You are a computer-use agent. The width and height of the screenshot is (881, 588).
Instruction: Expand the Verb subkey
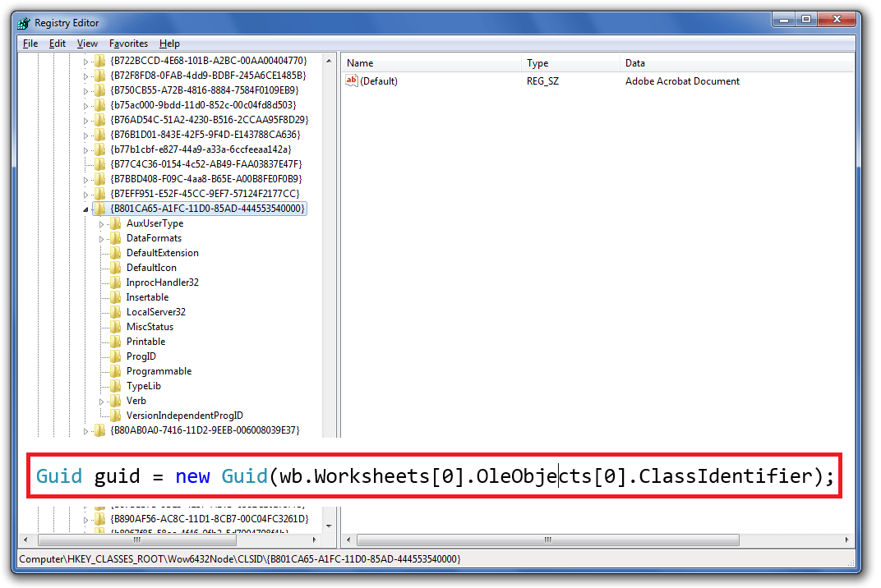click(103, 400)
